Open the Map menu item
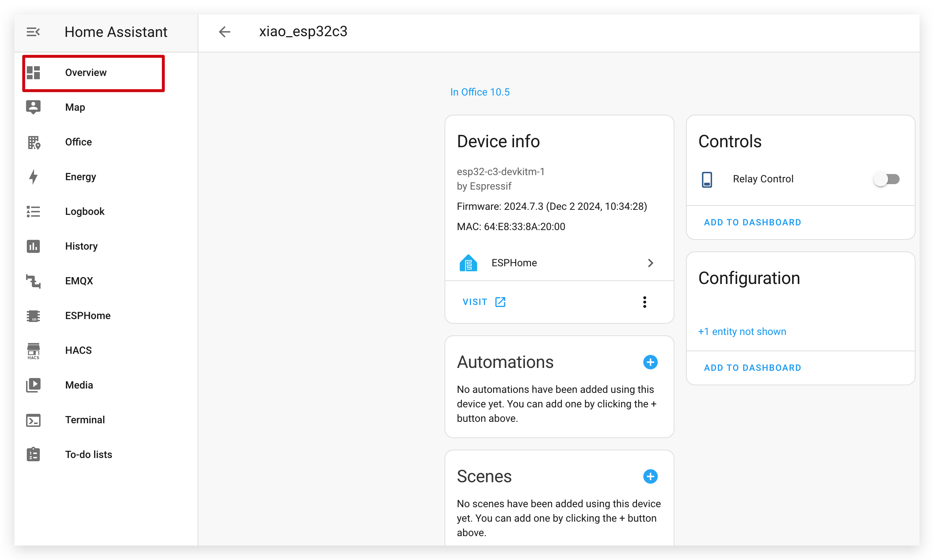Viewport: 934px width, 560px height. click(106, 107)
